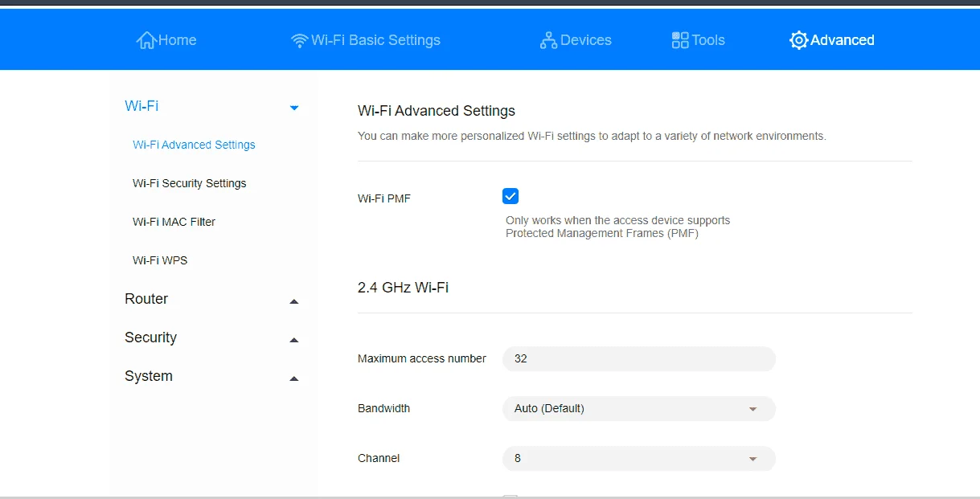
Task: Go to the Tools tab
Action: click(x=698, y=40)
